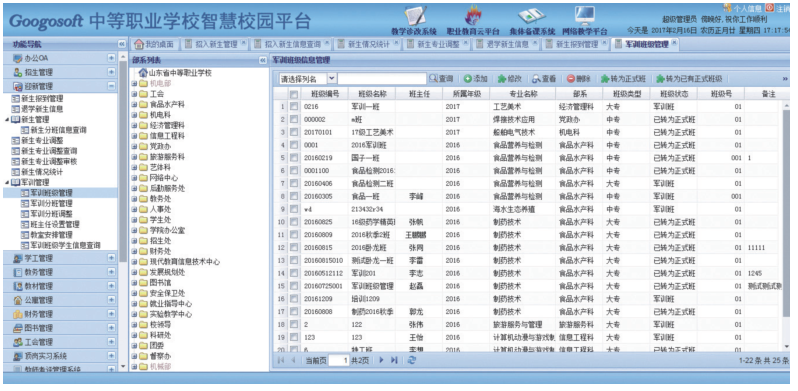Toggle the select-all header checkbox
Viewport: 798px width, 391px height.
pyautogui.click(x=294, y=94)
